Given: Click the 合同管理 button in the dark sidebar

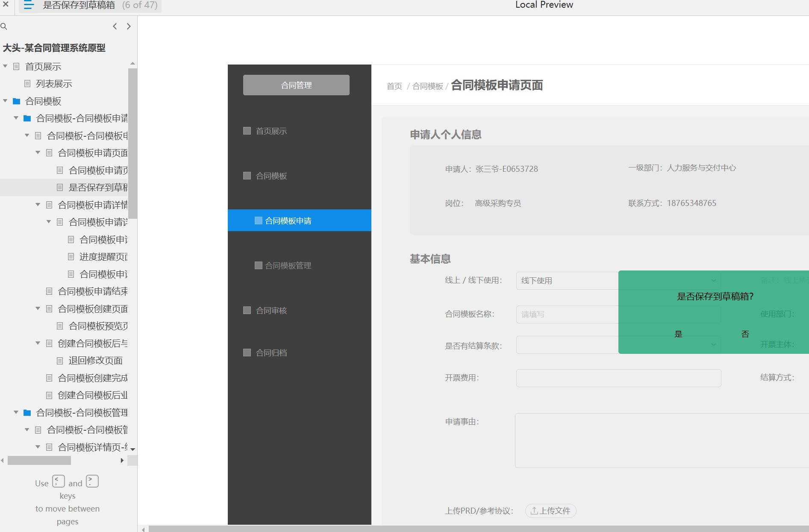Looking at the screenshot, I should 296,85.
